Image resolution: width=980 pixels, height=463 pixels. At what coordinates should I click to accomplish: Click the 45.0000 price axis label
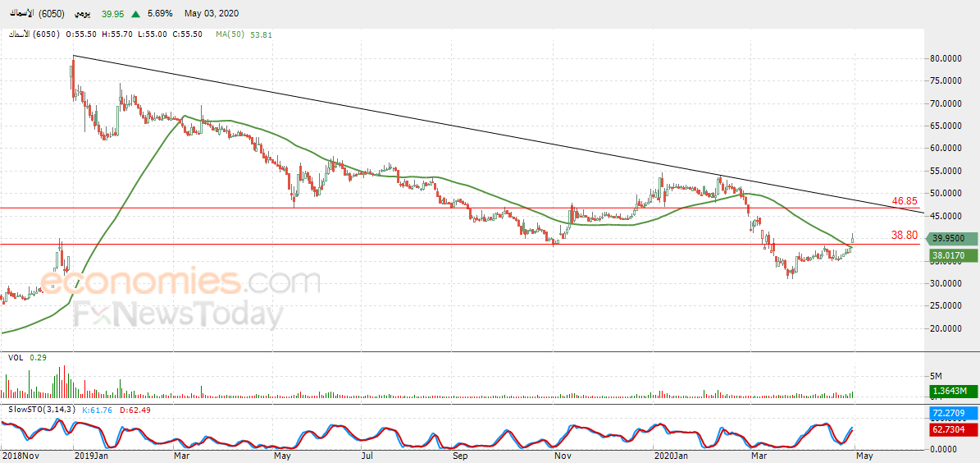click(x=947, y=216)
